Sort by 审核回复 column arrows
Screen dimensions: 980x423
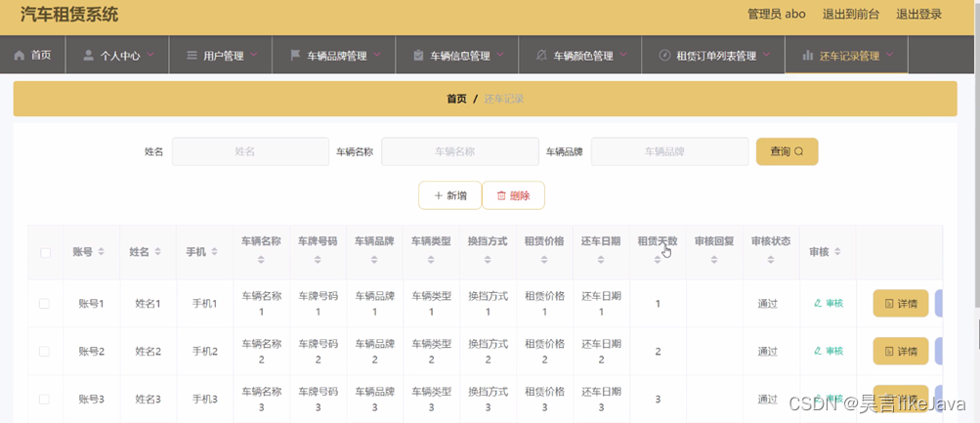(x=714, y=260)
